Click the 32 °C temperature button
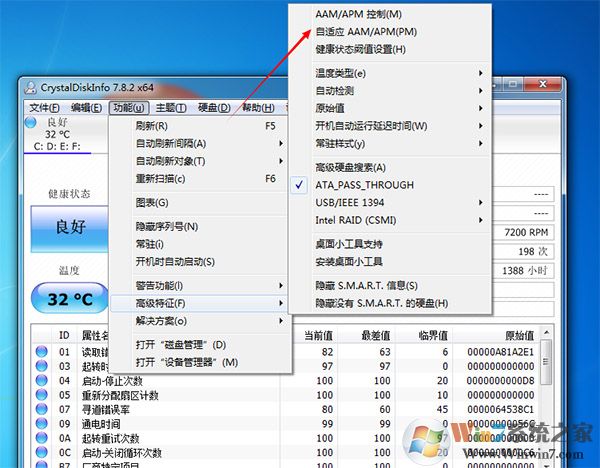 (70, 298)
